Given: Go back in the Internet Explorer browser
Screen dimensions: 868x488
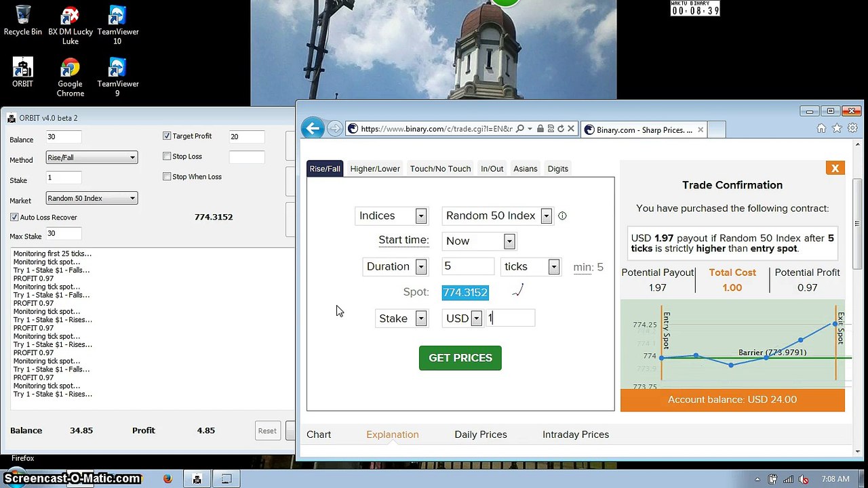Looking at the screenshot, I should coord(313,128).
